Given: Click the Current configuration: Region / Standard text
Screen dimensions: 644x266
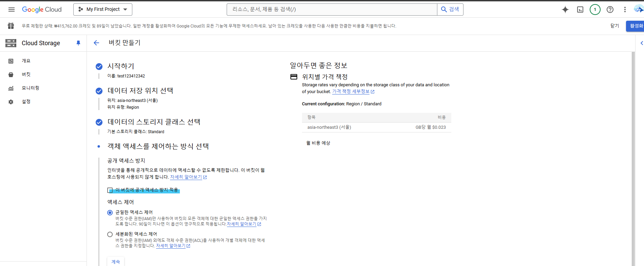Looking at the screenshot, I should coord(342,104).
